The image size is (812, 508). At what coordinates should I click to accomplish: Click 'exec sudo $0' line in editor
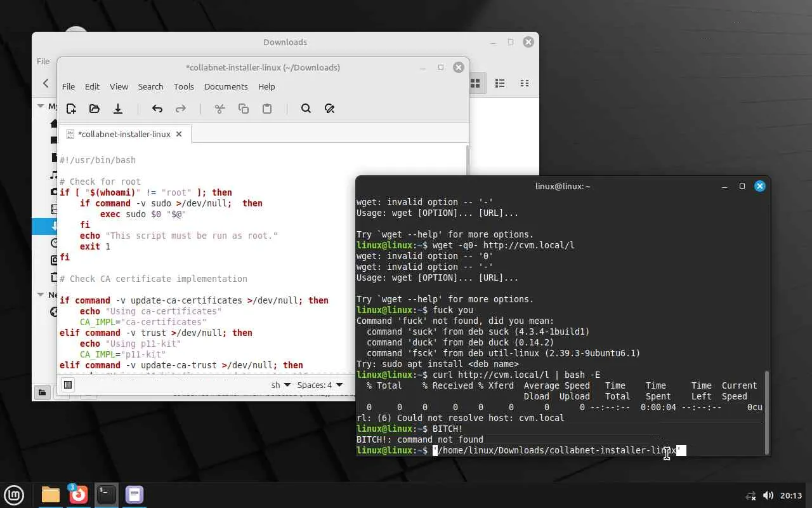click(x=143, y=214)
